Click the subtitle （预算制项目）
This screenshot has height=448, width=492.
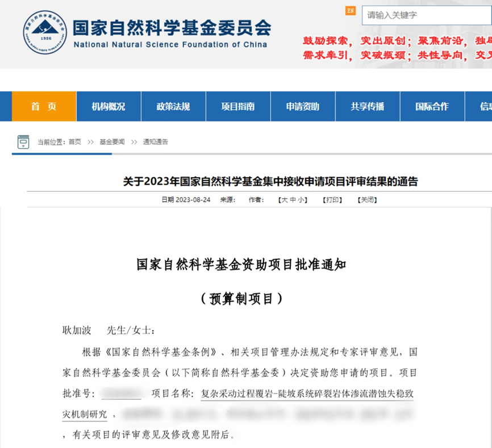point(241,299)
